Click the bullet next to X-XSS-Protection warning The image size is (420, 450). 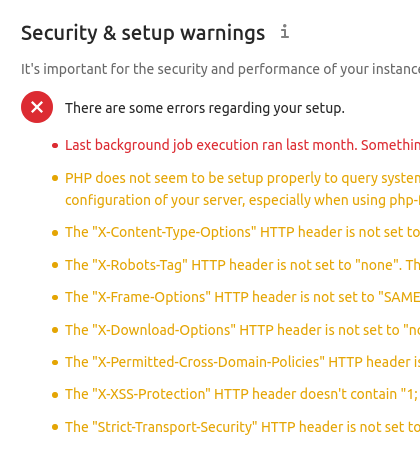pos(55,395)
